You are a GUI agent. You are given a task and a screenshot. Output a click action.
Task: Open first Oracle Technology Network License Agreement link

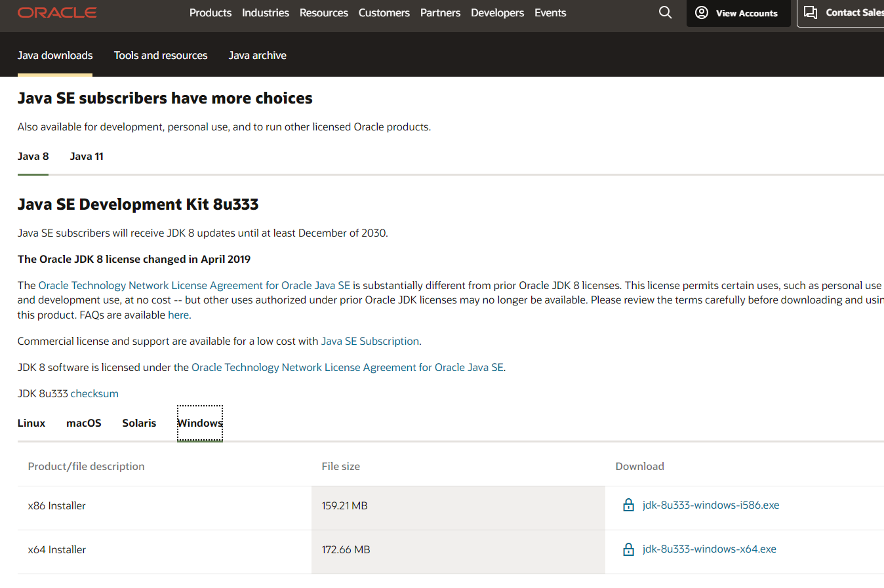[194, 285]
